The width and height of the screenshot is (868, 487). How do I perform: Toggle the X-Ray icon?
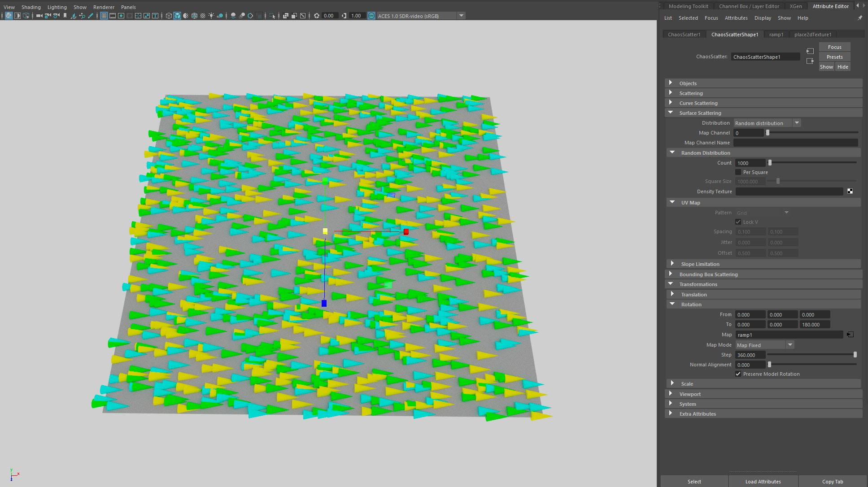click(x=285, y=16)
